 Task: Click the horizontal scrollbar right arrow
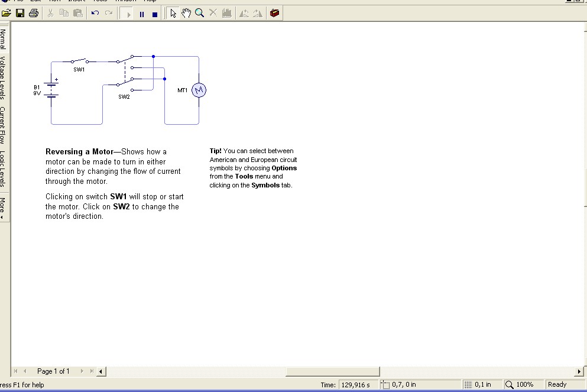[x=579, y=371]
